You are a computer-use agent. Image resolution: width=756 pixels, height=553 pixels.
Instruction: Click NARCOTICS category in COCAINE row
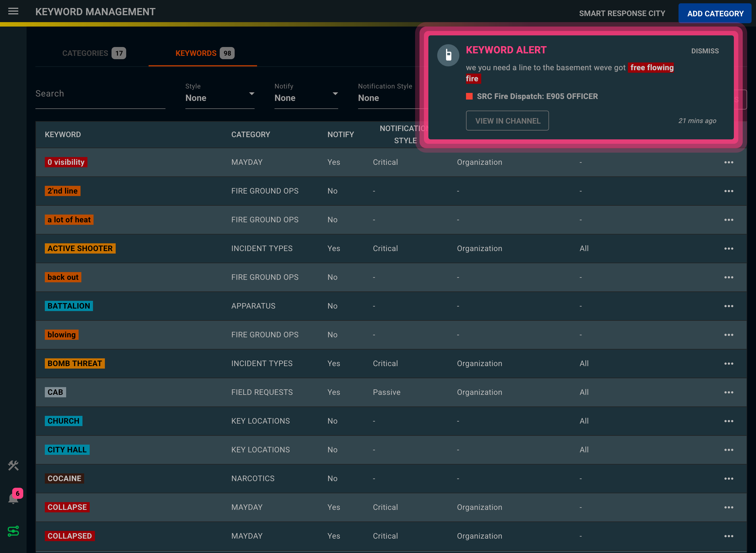[x=253, y=479]
